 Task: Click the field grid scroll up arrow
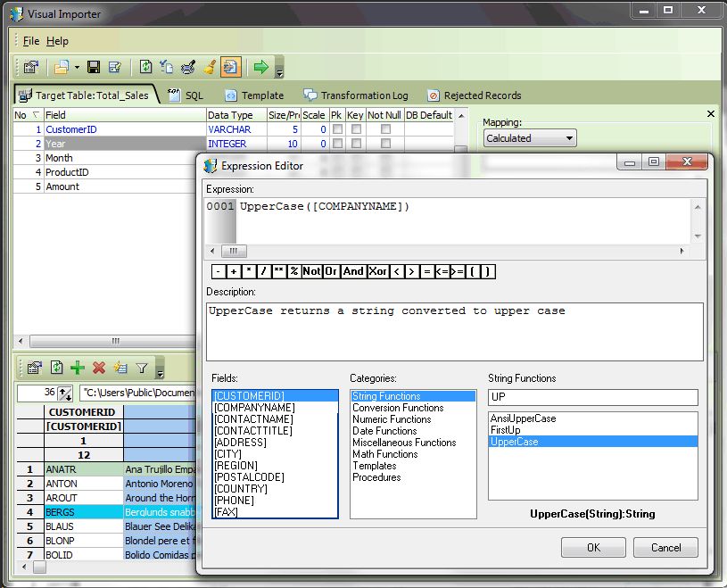(x=461, y=115)
